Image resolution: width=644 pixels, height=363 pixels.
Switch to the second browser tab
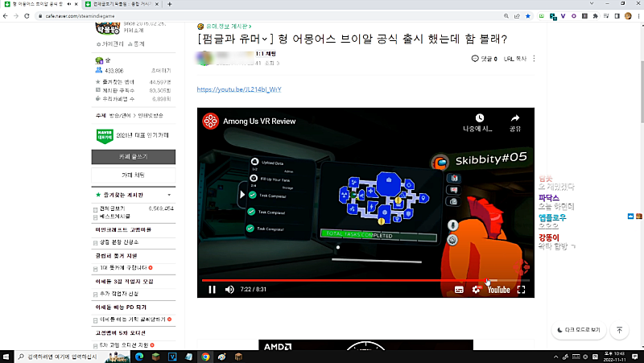click(122, 4)
